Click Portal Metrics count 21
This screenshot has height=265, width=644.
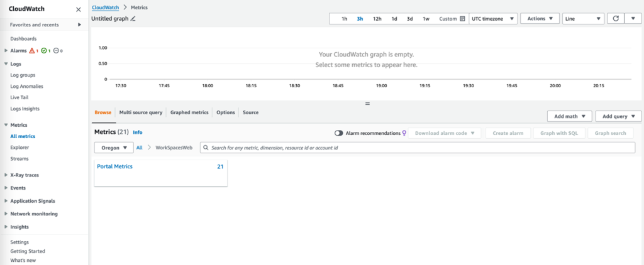[x=220, y=166]
